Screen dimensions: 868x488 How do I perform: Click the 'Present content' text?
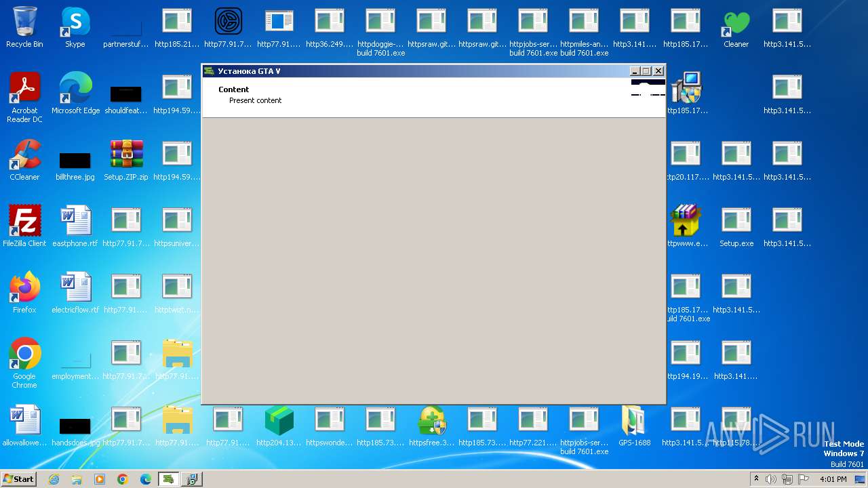click(x=255, y=100)
